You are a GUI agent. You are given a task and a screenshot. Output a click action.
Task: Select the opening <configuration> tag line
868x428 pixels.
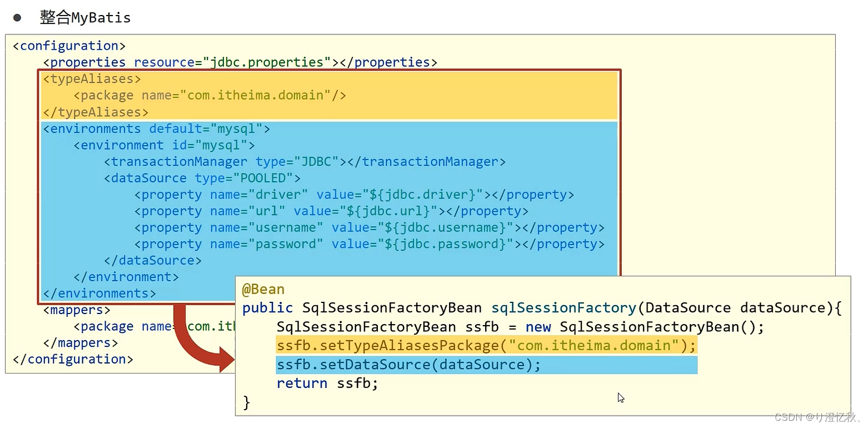pos(69,46)
